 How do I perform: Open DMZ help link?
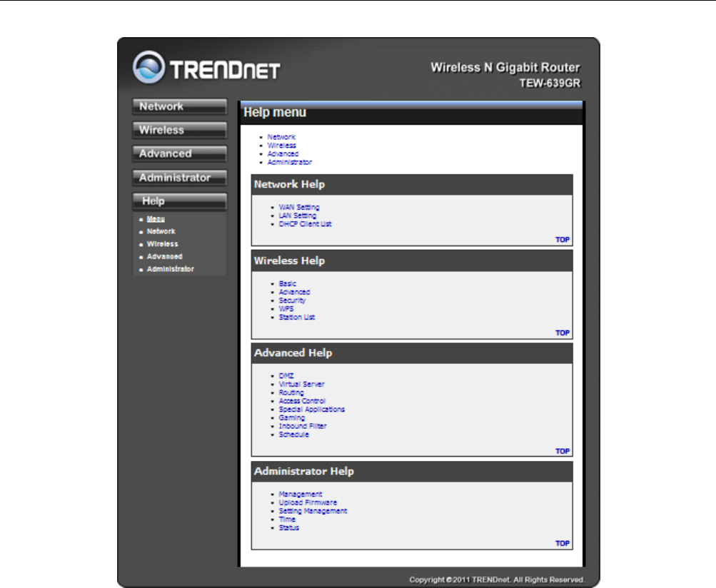click(286, 376)
